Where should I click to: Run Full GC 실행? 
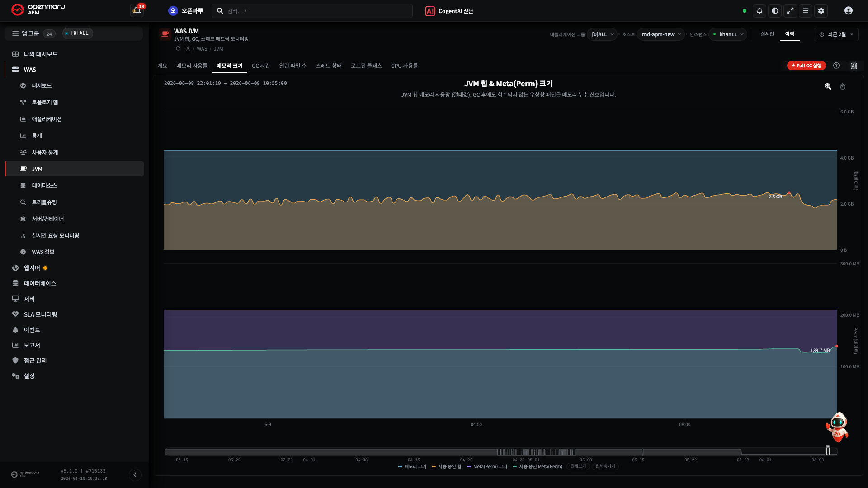807,66
